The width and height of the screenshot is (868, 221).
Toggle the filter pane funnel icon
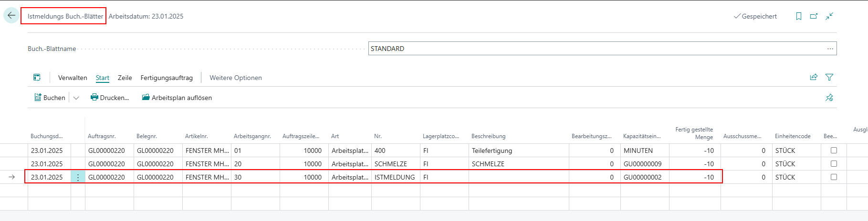pos(829,77)
